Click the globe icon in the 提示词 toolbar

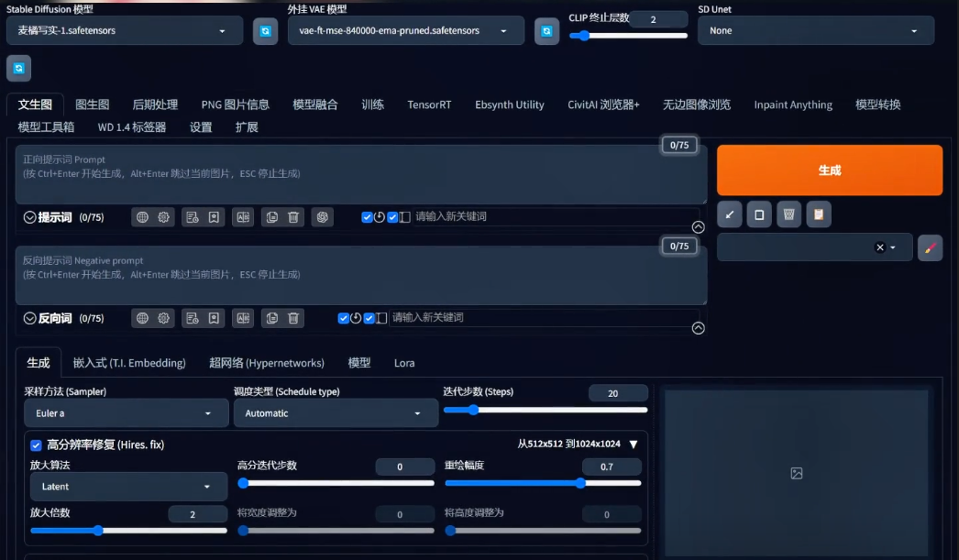coord(142,217)
